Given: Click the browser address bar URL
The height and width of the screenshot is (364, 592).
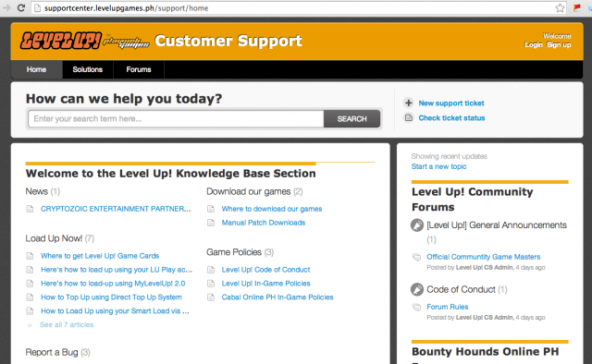Looking at the screenshot, I should (x=126, y=8).
